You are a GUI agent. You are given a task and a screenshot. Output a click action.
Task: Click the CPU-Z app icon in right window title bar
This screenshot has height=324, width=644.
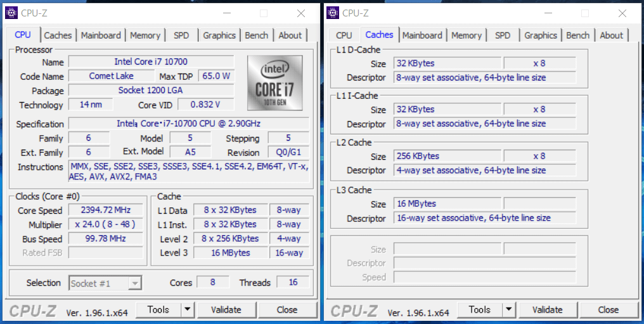point(333,13)
